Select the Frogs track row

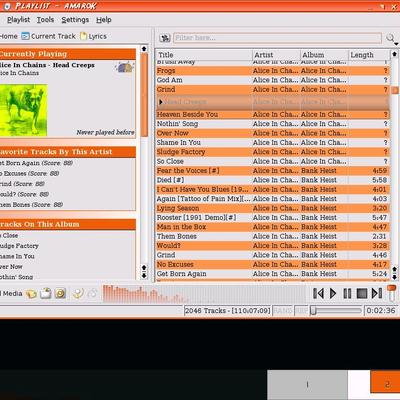pos(273,71)
